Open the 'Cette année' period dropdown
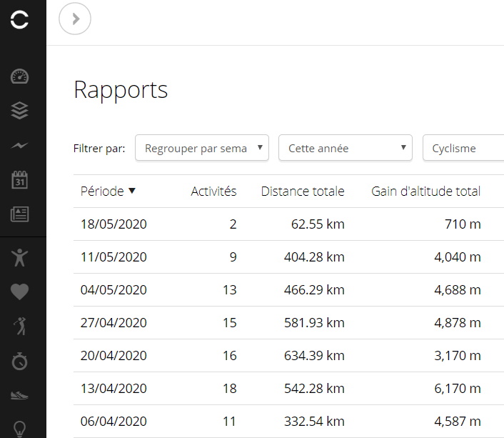Image resolution: width=504 pixels, height=438 pixels. click(345, 149)
